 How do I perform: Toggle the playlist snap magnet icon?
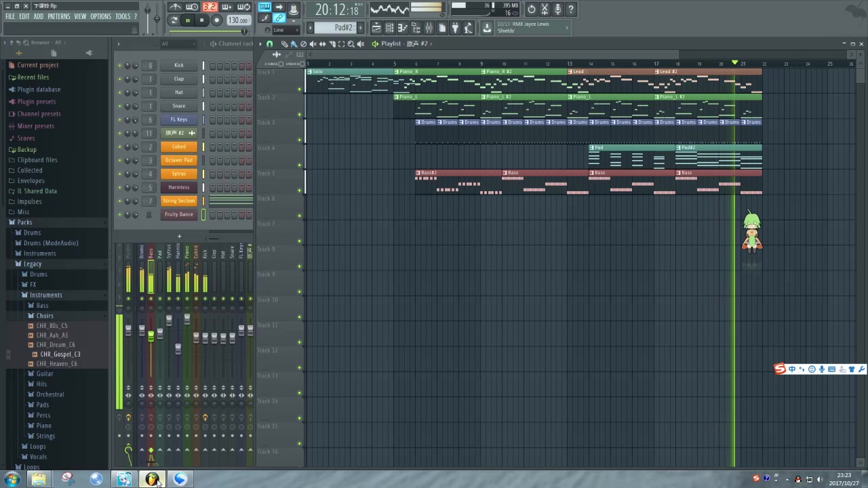269,43
